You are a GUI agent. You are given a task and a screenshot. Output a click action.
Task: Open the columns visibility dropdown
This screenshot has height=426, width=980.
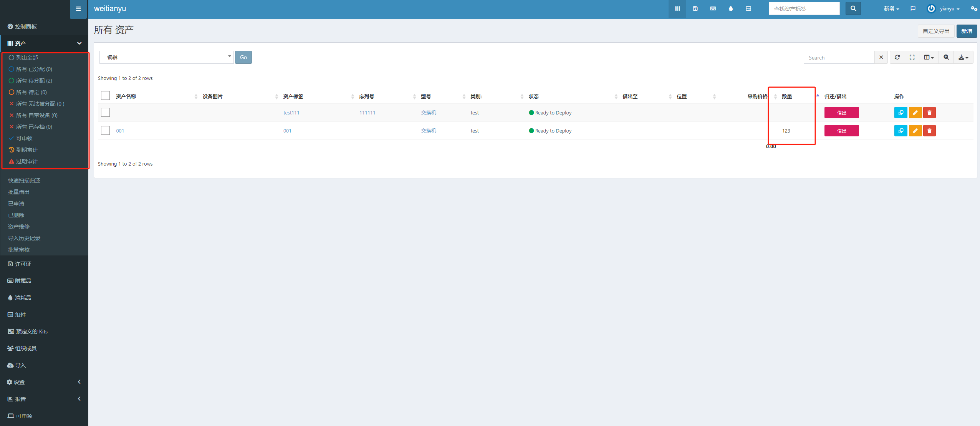pyautogui.click(x=929, y=57)
